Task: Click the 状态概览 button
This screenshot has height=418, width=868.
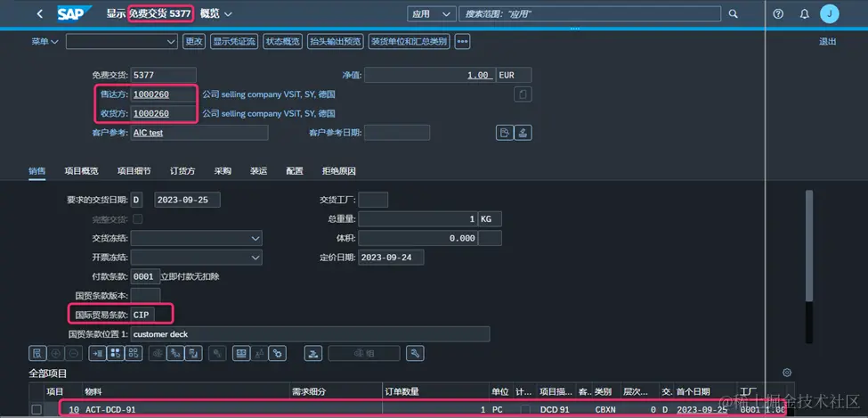Action: 283,42
